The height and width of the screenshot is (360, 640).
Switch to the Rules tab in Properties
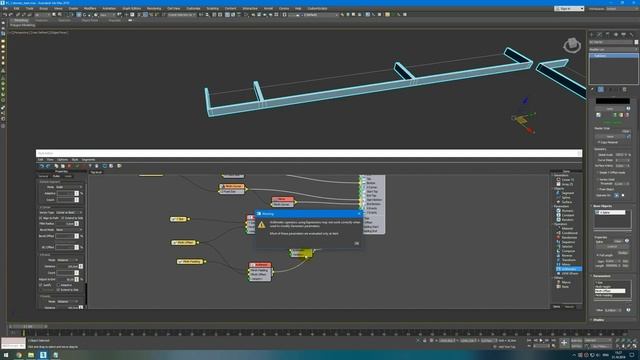click(56, 176)
